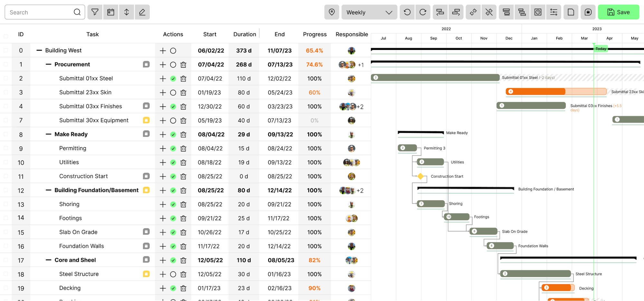Screen dimensions: 644x301
Task: Click the baseline clock icon
Action: [x=538, y=12]
